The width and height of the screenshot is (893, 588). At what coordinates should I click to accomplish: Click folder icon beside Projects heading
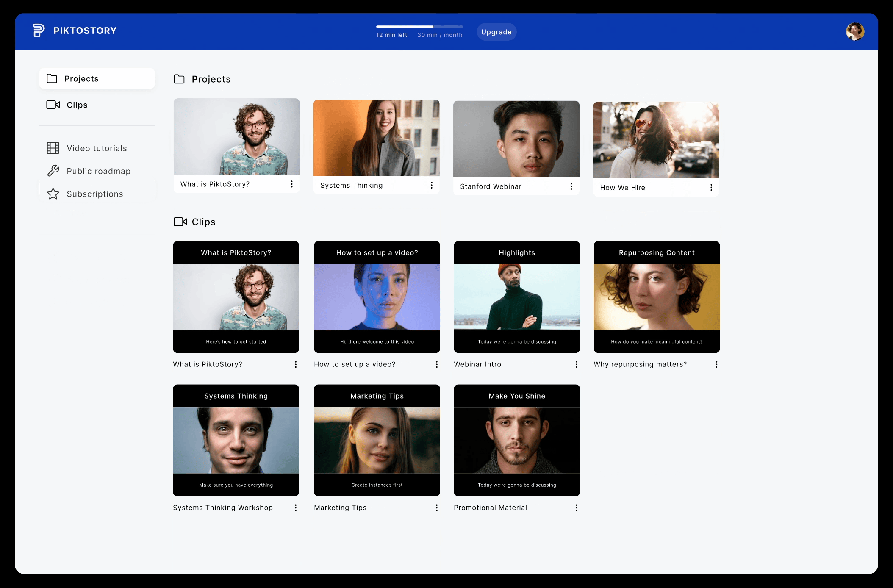pos(179,79)
